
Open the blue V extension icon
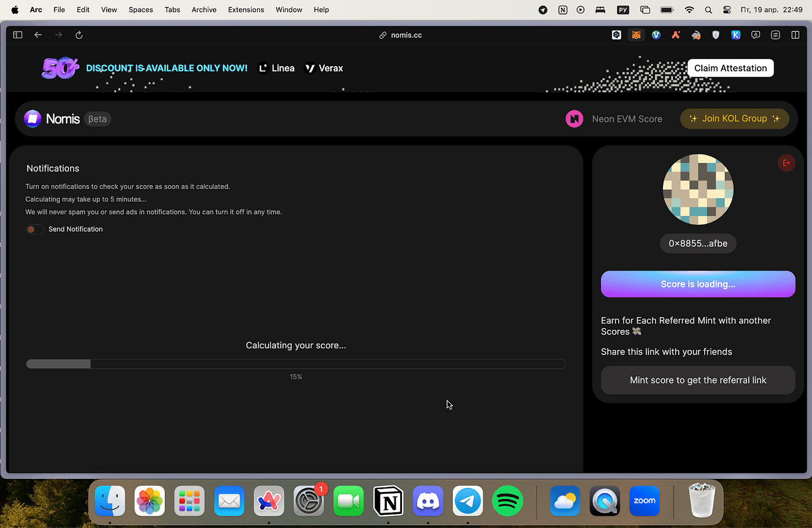[x=656, y=35]
